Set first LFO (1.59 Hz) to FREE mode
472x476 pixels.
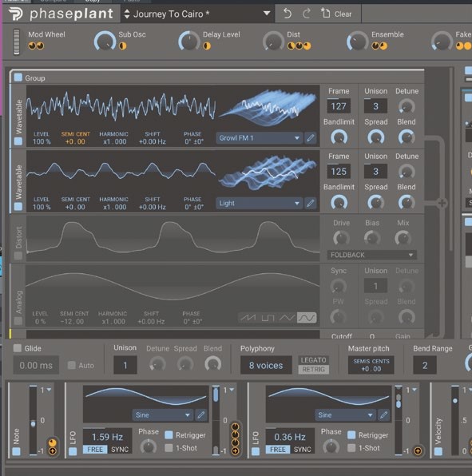[x=95, y=450]
